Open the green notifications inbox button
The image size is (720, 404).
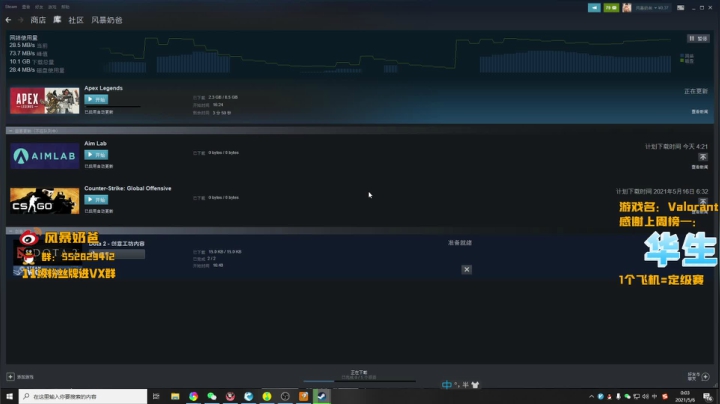pyautogui.click(x=611, y=8)
